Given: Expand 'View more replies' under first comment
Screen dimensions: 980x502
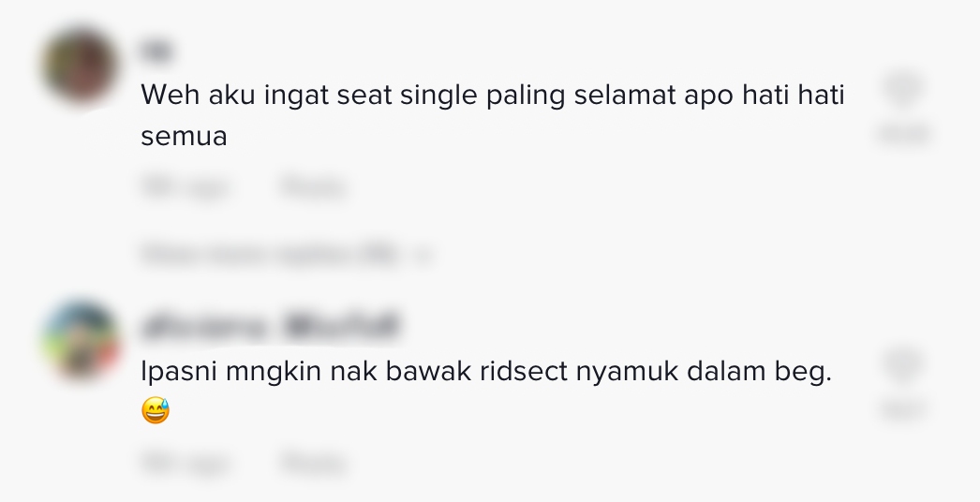Looking at the screenshot, I should pos(271,254).
